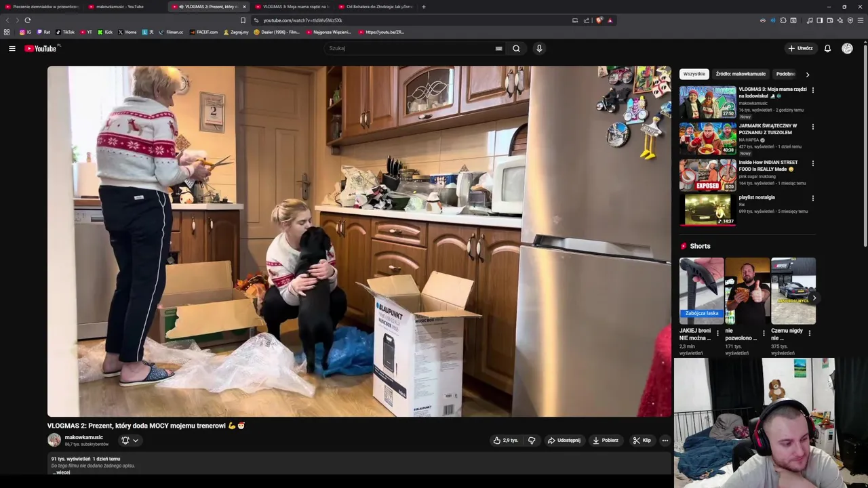Open the Zabójcza laska short thumbnail
The height and width of the screenshot is (488, 868).
pos(701,291)
